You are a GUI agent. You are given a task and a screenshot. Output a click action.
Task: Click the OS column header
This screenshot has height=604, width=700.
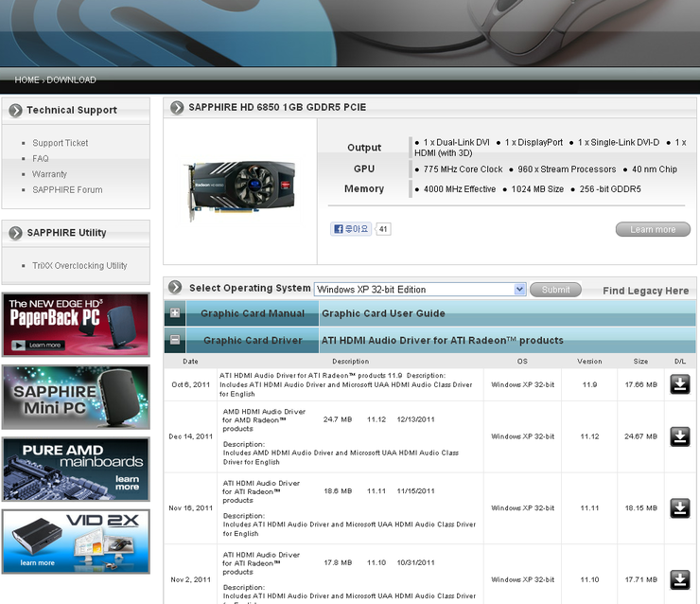[522, 361]
